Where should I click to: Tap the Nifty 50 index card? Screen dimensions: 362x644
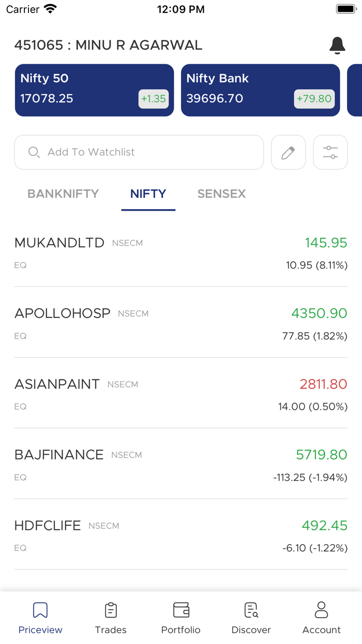94,90
